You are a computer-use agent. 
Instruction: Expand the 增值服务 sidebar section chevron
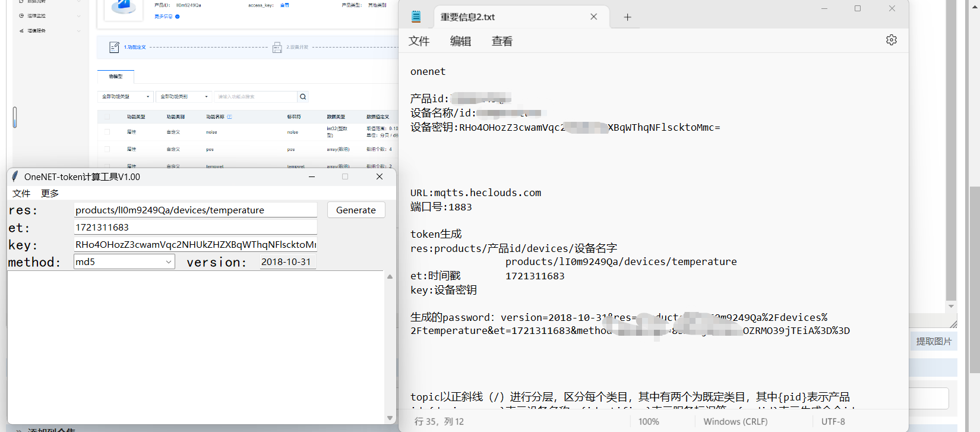(78, 30)
